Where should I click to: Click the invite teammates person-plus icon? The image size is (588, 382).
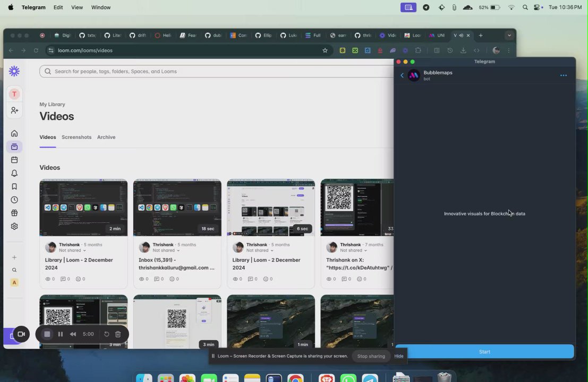point(14,110)
